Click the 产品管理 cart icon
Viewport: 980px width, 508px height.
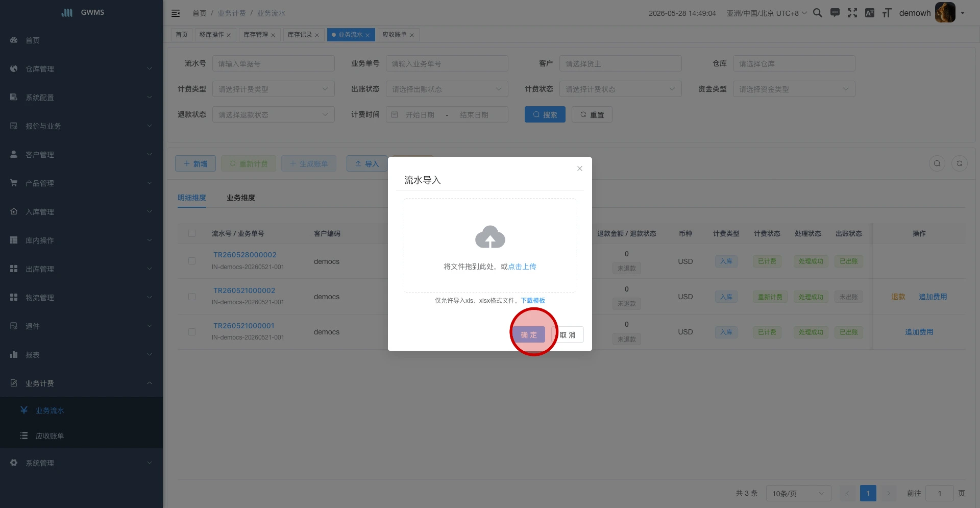pos(14,183)
